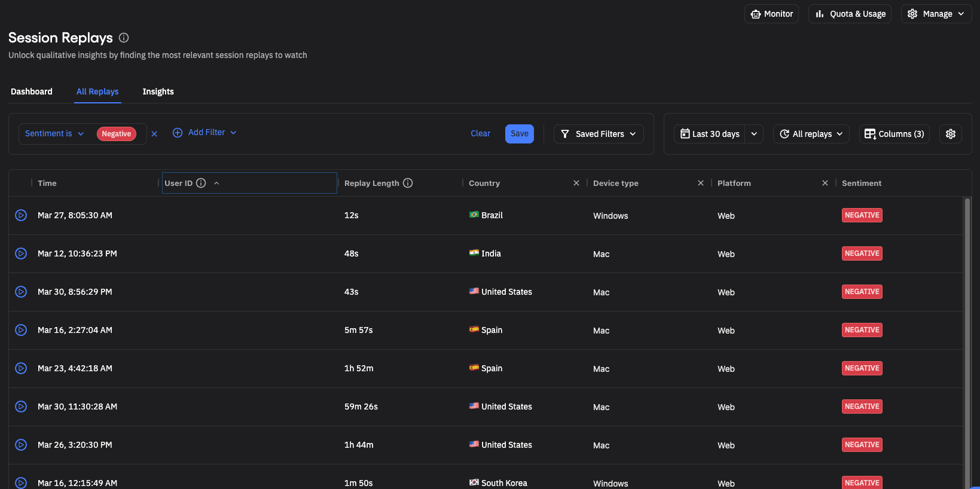Image resolution: width=980 pixels, height=489 pixels.
Task: Play the Mar 27, 8:05:30 AM replay
Action: point(21,215)
